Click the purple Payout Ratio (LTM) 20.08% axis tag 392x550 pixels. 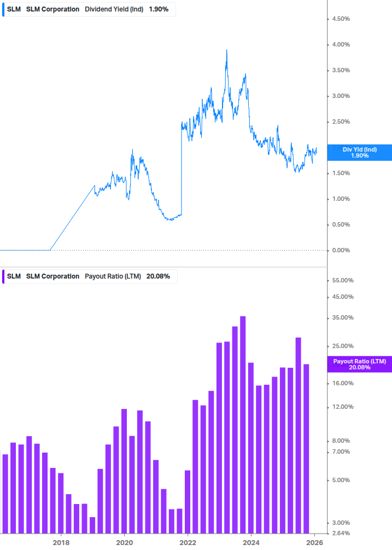(359, 364)
